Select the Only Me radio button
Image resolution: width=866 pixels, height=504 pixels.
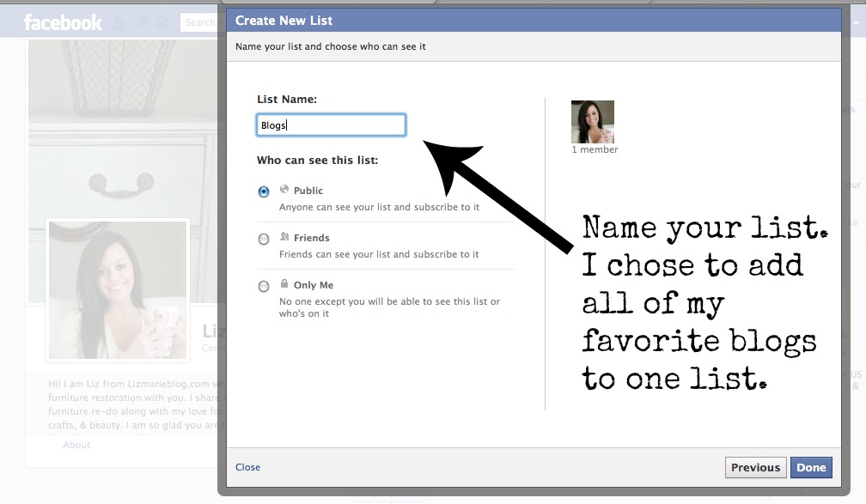point(264,287)
